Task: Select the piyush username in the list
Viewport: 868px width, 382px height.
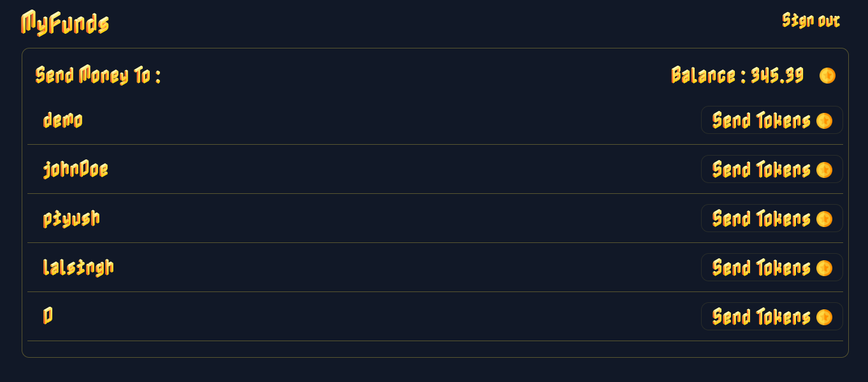Action: coord(71,219)
